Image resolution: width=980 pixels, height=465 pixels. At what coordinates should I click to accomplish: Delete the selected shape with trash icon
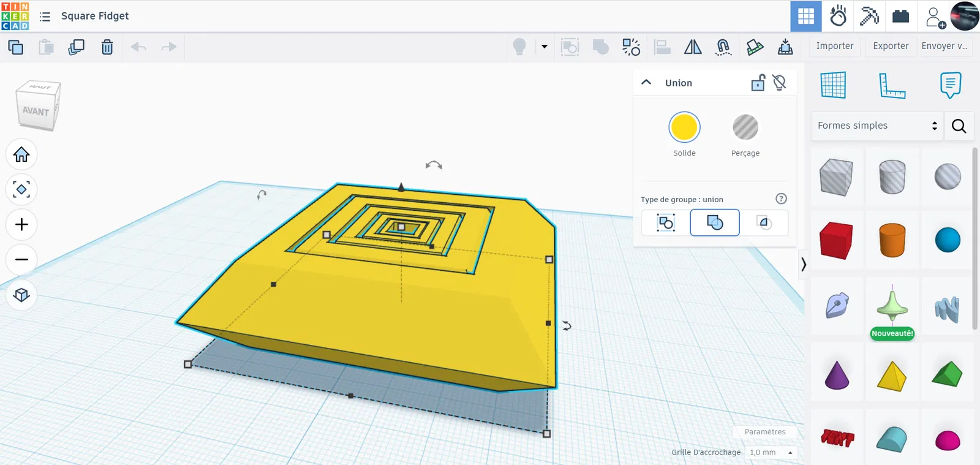pos(107,47)
